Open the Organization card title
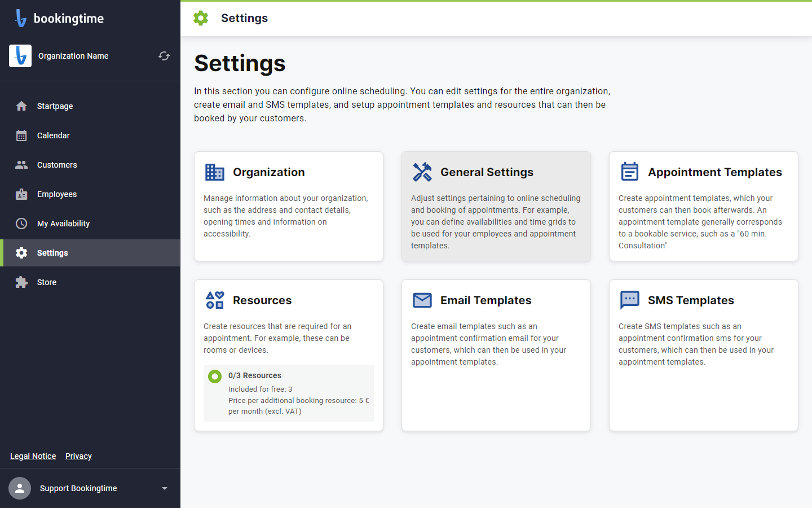Image resolution: width=812 pixels, height=508 pixels. (269, 172)
